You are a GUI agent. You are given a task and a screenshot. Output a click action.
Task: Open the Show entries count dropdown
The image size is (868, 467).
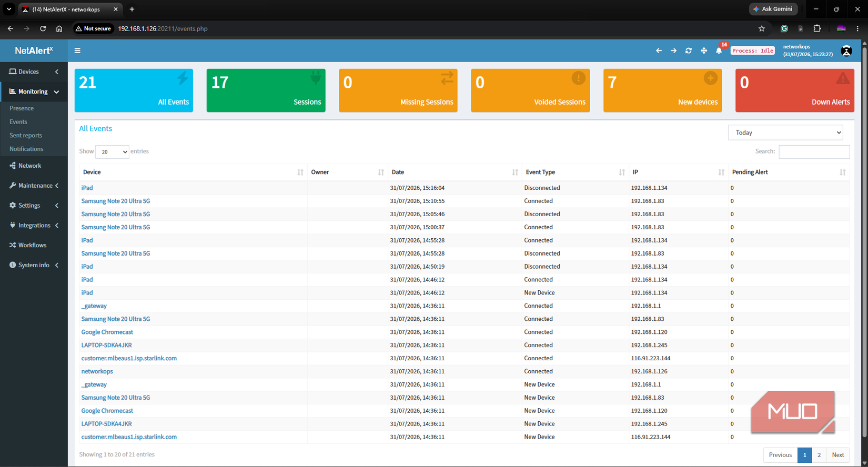(x=112, y=151)
